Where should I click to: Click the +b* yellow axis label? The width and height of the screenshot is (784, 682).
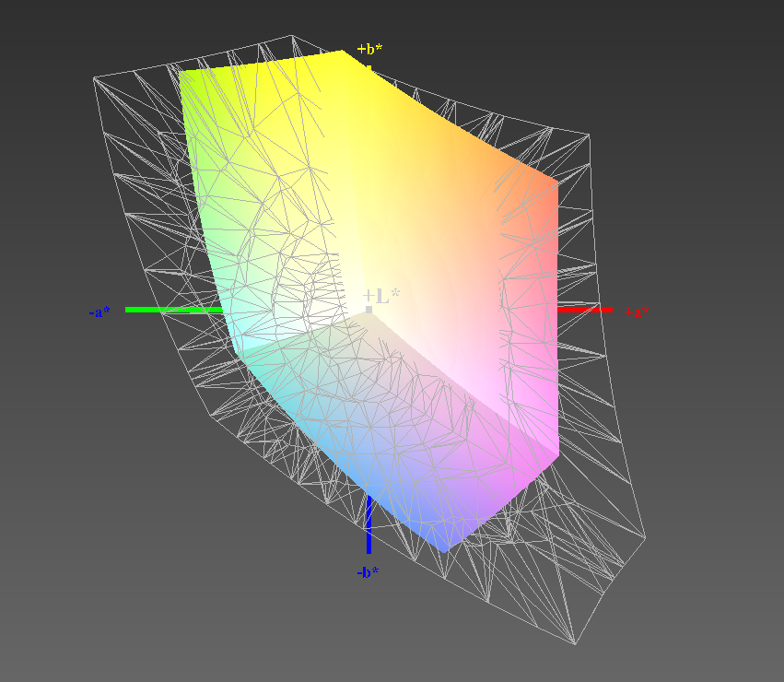click(369, 49)
